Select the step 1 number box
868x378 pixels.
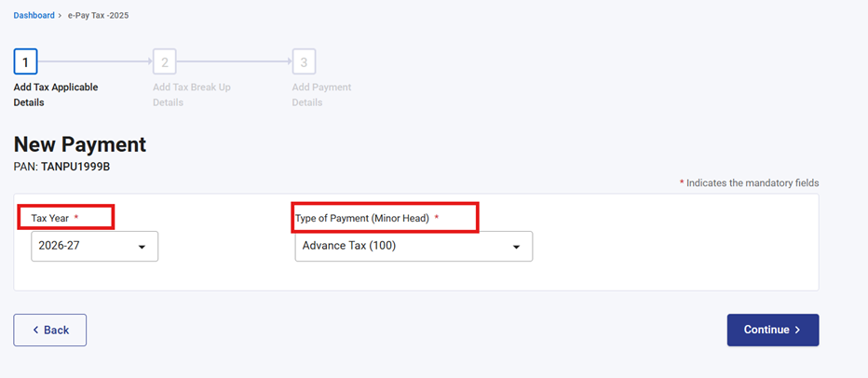(x=25, y=62)
